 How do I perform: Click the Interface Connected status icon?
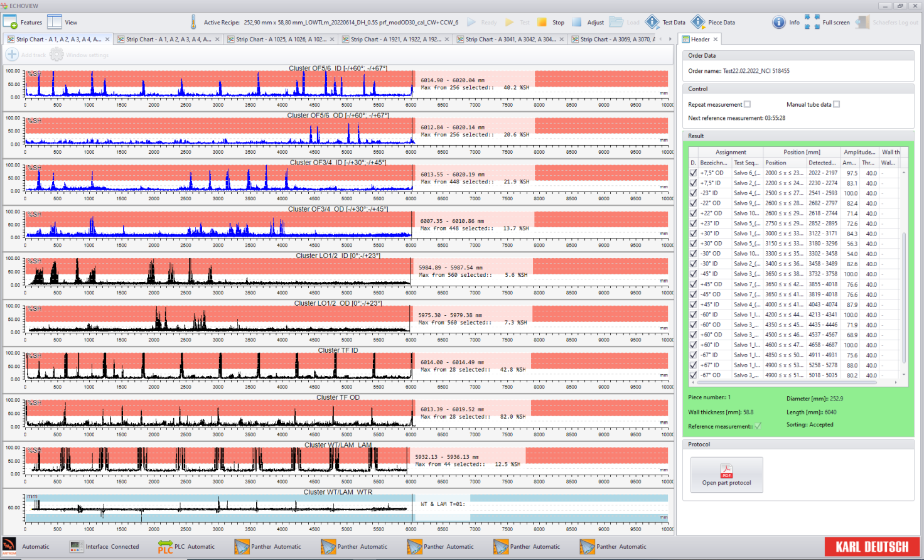coord(76,547)
